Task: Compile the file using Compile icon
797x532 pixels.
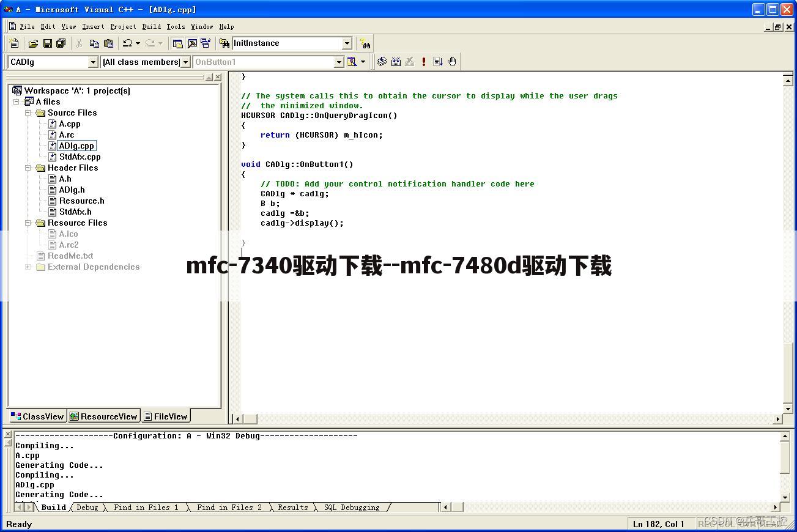Action: click(382, 61)
